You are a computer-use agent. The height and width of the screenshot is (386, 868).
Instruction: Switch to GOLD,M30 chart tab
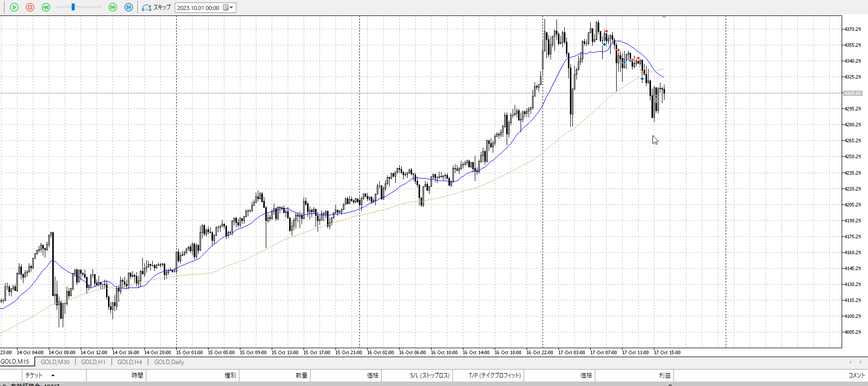coord(55,362)
